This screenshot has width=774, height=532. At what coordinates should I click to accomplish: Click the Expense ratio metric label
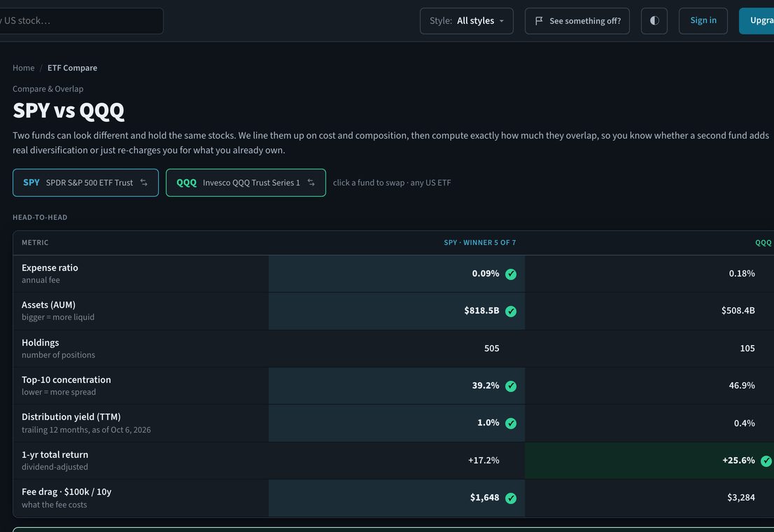50,267
